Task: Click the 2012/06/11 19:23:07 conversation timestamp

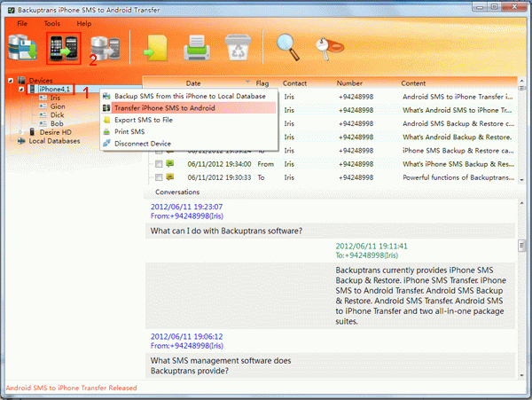Action: [186, 207]
